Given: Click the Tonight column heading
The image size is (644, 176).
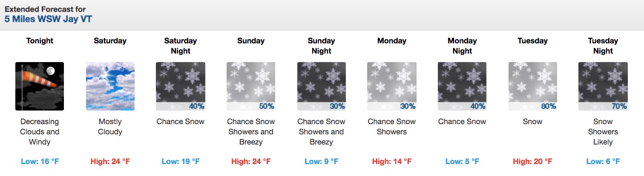Looking at the screenshot, I should [x=40, y=41].
